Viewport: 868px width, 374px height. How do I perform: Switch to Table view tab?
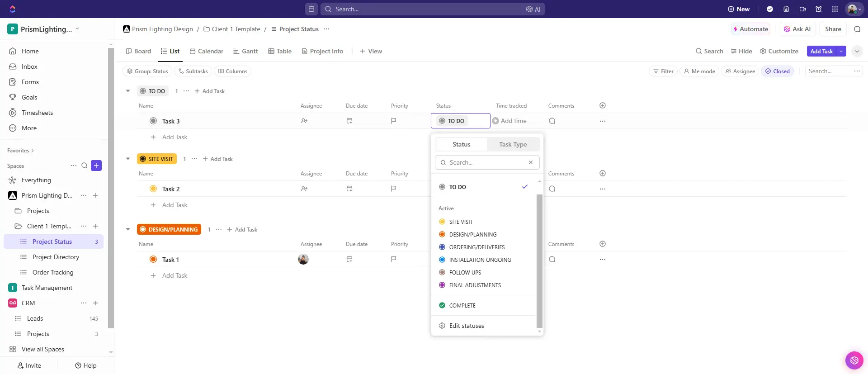[x=280, y=51]
